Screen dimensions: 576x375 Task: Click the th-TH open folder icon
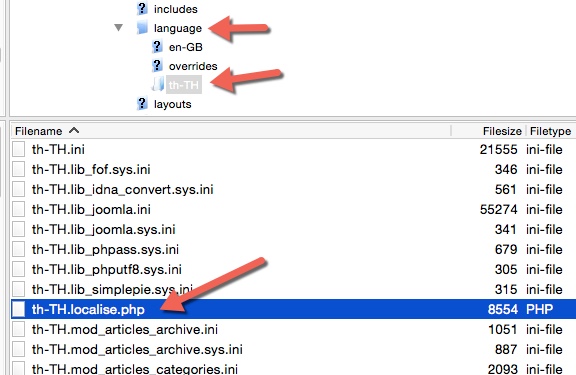[158, 84]
